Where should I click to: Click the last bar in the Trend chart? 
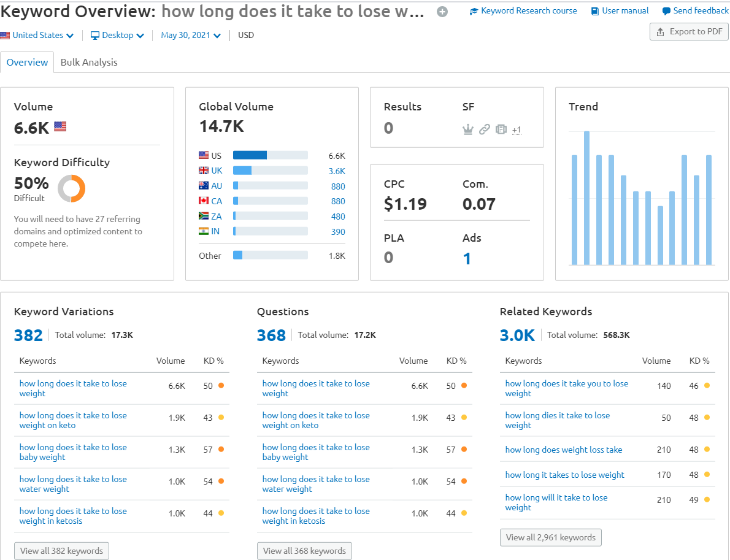[x=709, y=210]
